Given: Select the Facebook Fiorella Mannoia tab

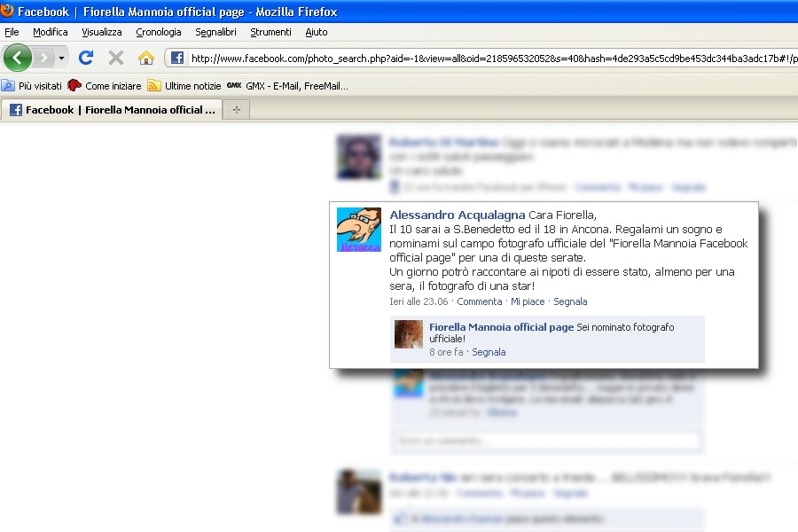Looking at the screenshot, I should (x=112, y=109).
